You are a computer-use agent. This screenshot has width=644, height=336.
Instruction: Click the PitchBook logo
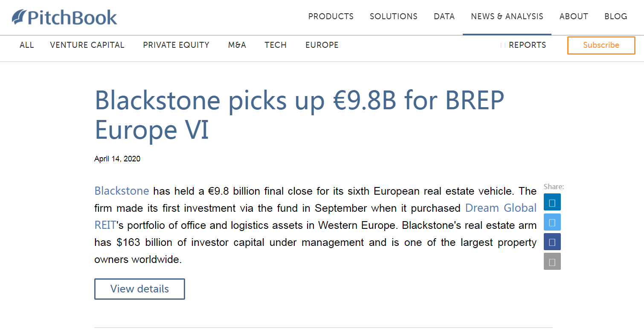(x=64, y=17)
